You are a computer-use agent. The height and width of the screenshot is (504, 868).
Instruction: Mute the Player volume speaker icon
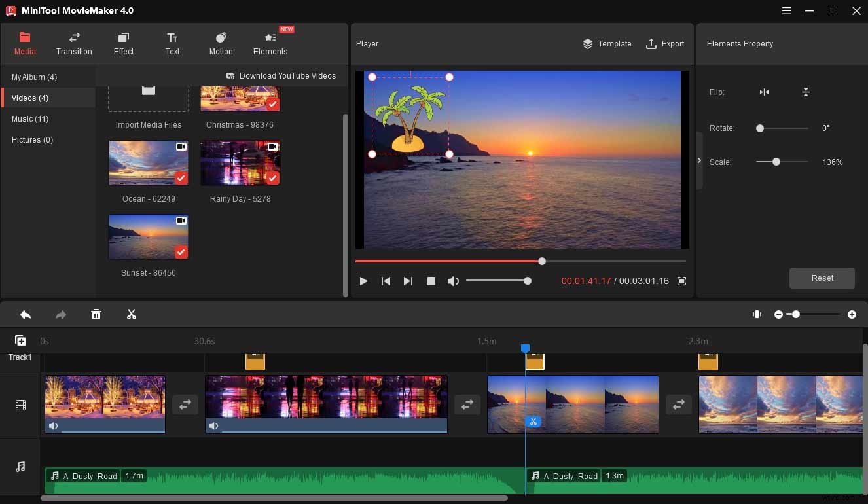453,281
